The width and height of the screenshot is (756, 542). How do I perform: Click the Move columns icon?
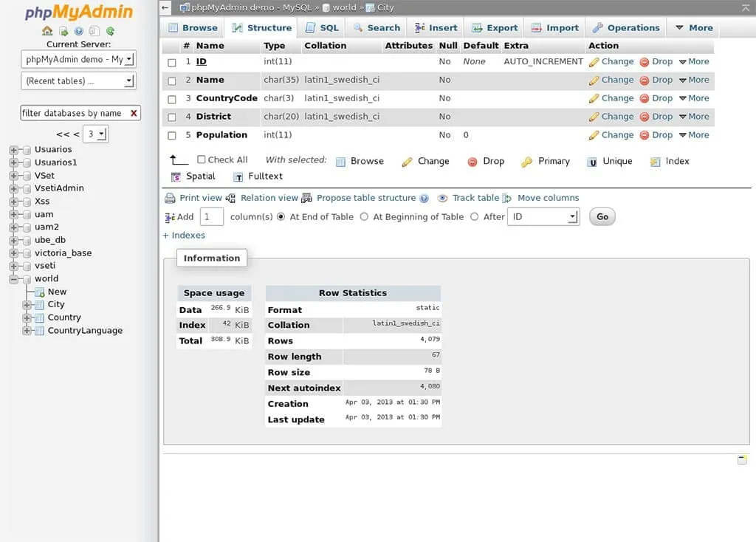coord(506,198)
